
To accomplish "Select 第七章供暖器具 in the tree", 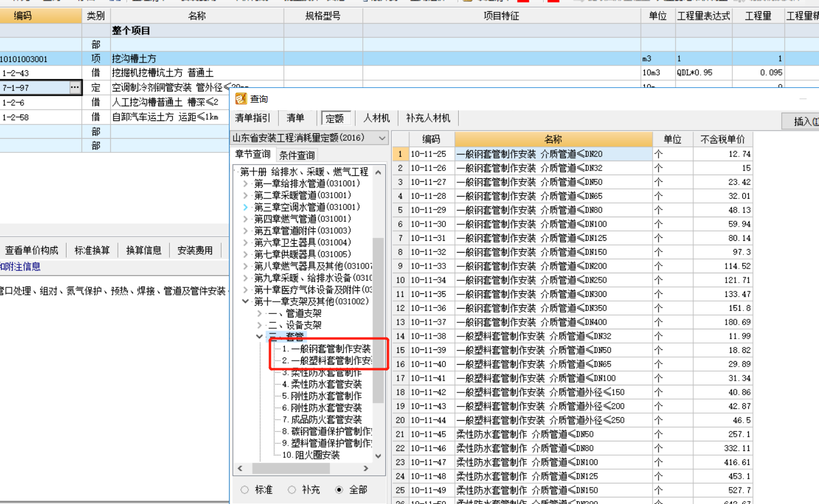I will [x=302, y=254].
